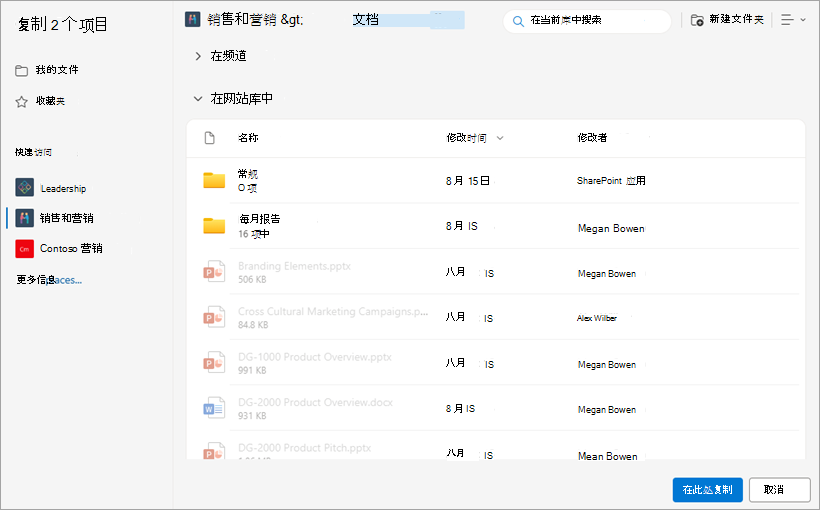Select Leadership in quick access
The width and height of the screenshot is (820, 510).
pos(63,188)
